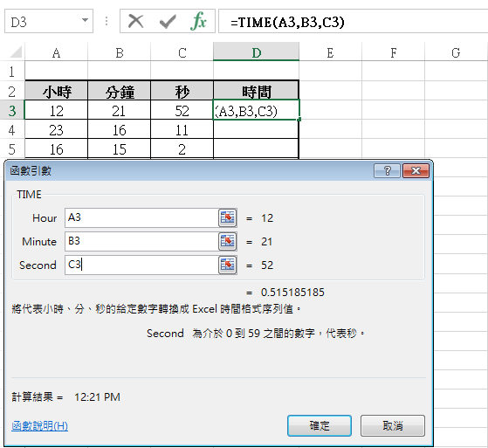The image size is (488, 448).
Task: Click the formula bar with =TIME(A3,B3,C3)
Action: [353, 22]
